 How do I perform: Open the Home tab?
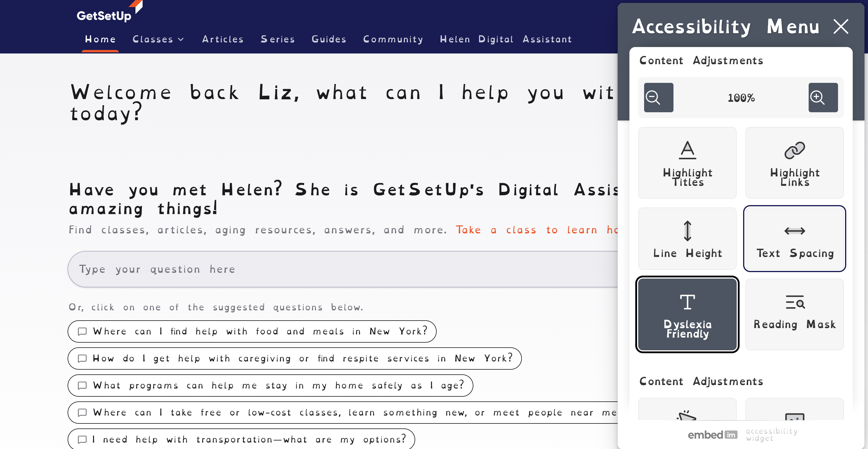click(100, 39)
